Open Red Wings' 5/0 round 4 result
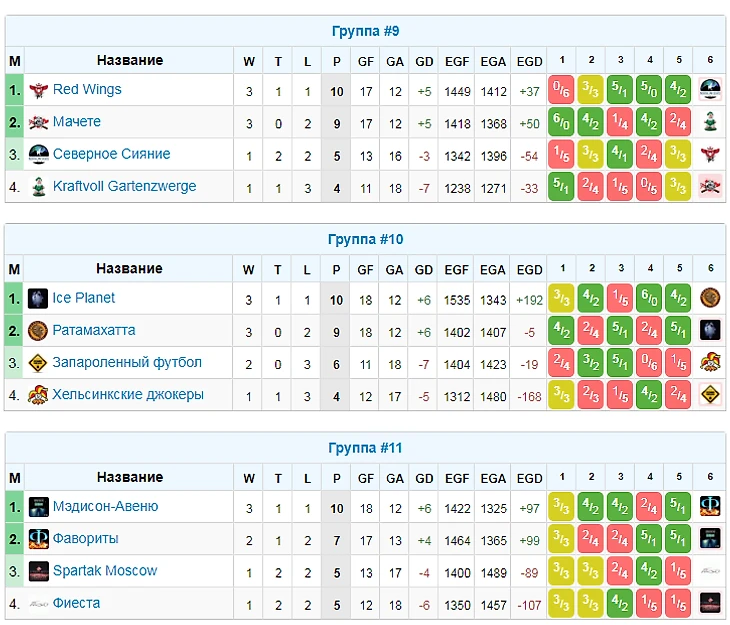 pos(650,90)
